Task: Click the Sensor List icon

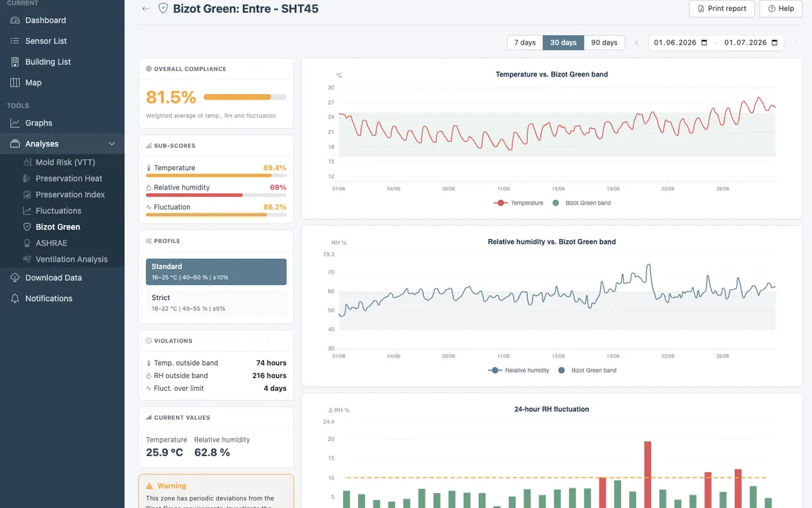Action: tap(15, 41)
